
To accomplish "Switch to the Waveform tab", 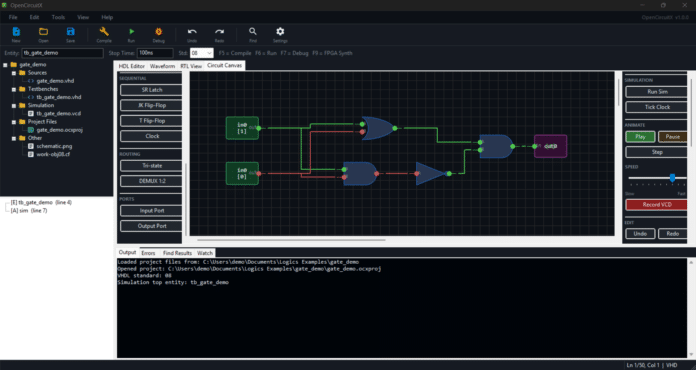I will (x=162, y=66).
